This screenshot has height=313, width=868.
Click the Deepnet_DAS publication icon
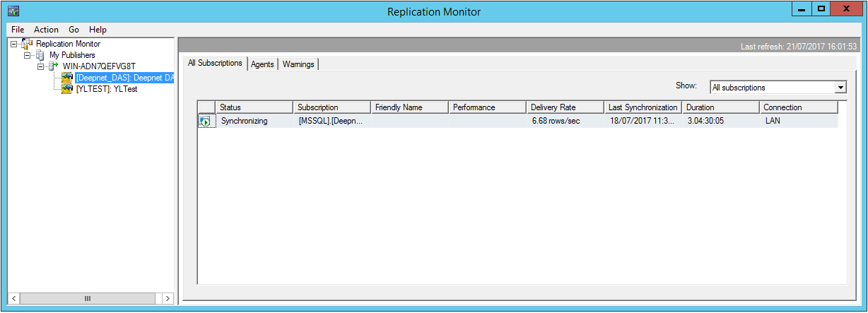coord(67,78)
